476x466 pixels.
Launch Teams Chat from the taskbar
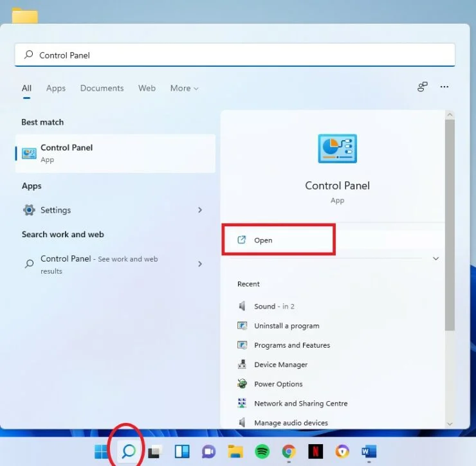(x=208, y=451)
